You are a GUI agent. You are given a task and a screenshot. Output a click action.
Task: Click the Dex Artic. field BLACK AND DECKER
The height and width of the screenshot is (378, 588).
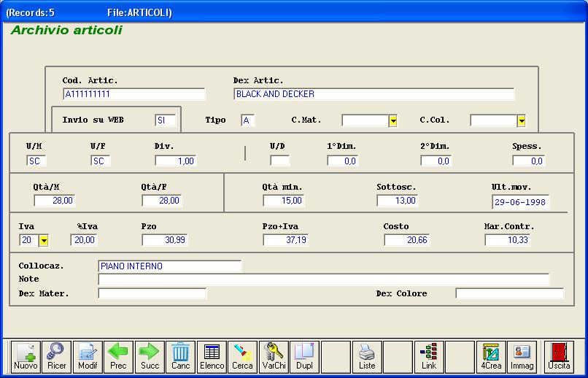(374, 94)
